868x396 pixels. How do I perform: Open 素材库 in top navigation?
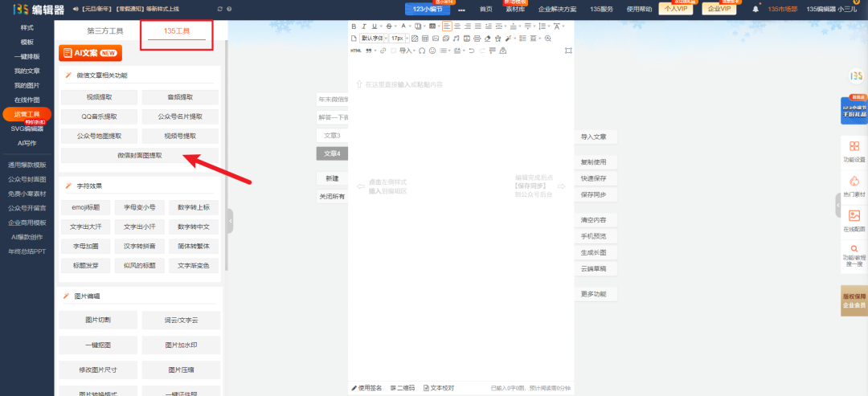[x=515, y=9]
